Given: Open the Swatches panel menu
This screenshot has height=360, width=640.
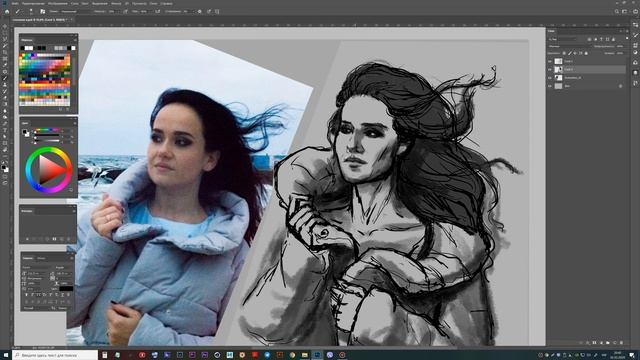Looking at the screenshot, I should click(75, 40).
